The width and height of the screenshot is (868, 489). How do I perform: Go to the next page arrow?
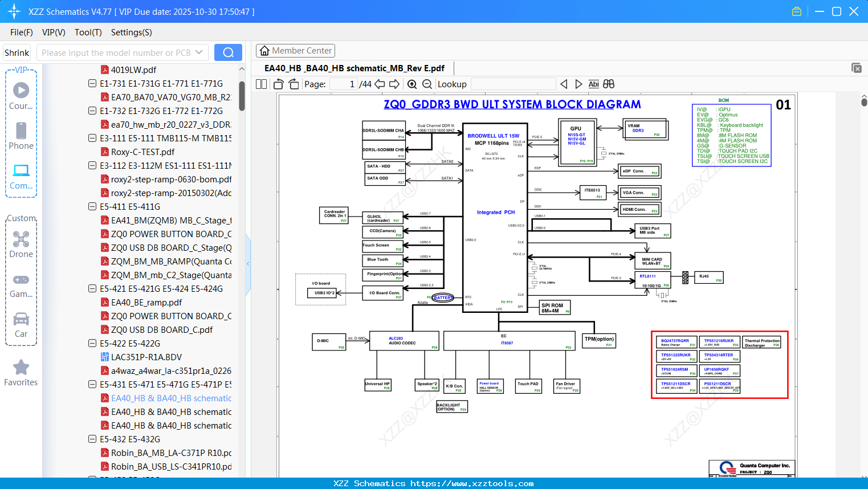tap(394, 84)
